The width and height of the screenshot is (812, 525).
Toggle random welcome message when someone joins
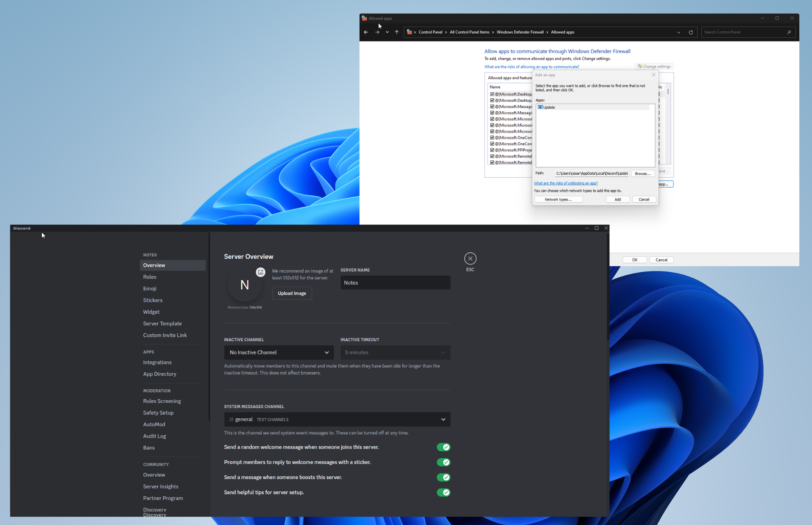click(x=443, y=447)
